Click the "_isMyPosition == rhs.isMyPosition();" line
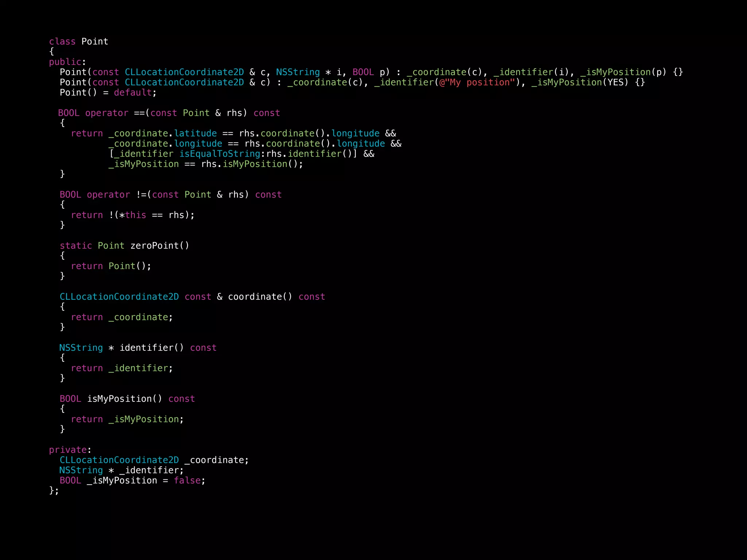Viewport: 747px width, 560px height. pos(206,164)
